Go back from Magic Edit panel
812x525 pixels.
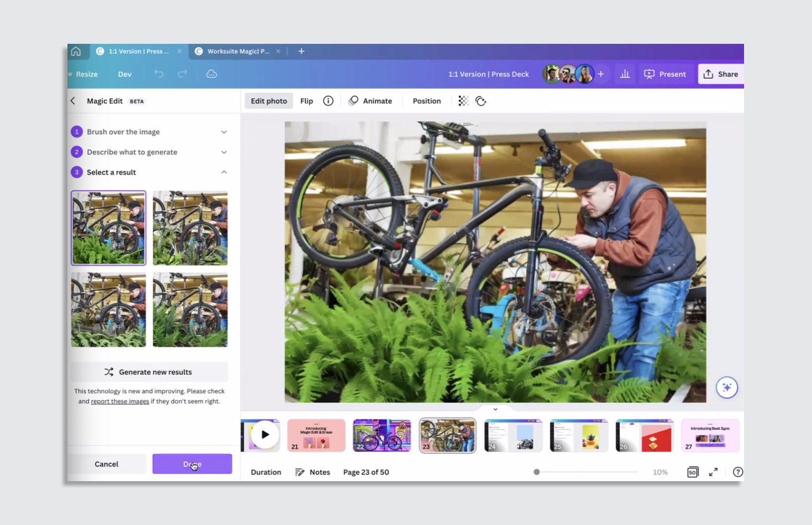coord(73,101)
